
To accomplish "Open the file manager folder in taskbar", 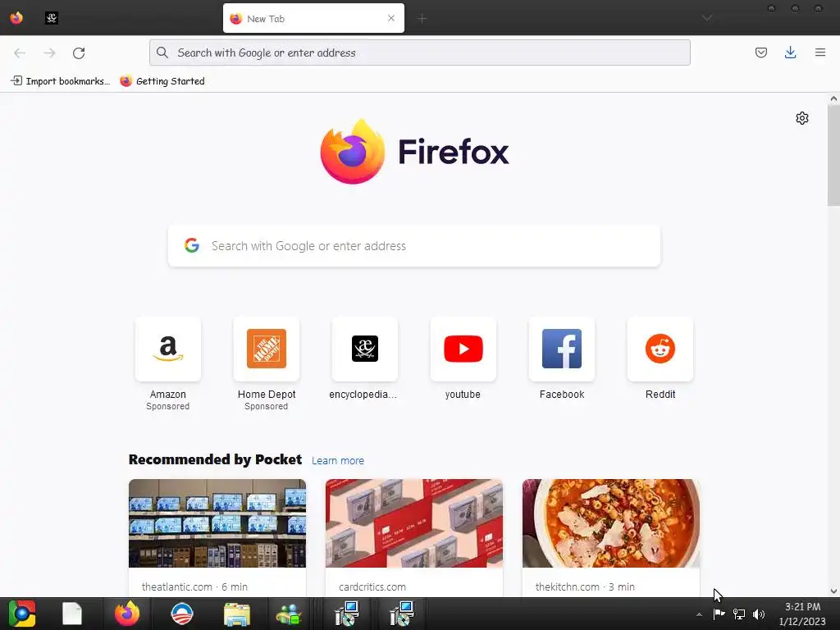I will 236,614.
